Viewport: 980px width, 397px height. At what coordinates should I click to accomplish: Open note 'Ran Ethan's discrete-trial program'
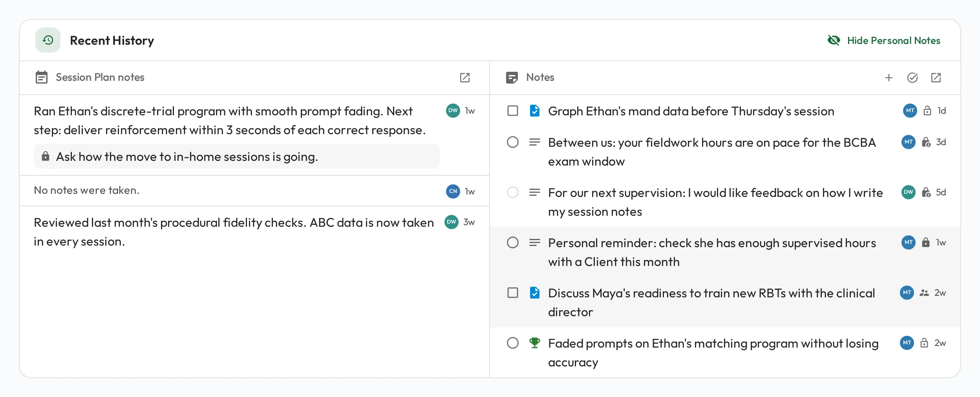coord(230,120)
